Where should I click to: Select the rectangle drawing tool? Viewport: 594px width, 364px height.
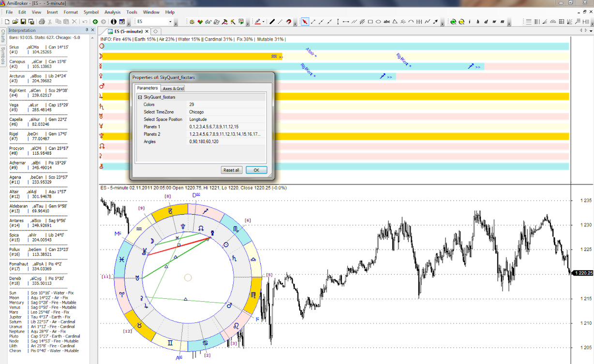[371, 22]
